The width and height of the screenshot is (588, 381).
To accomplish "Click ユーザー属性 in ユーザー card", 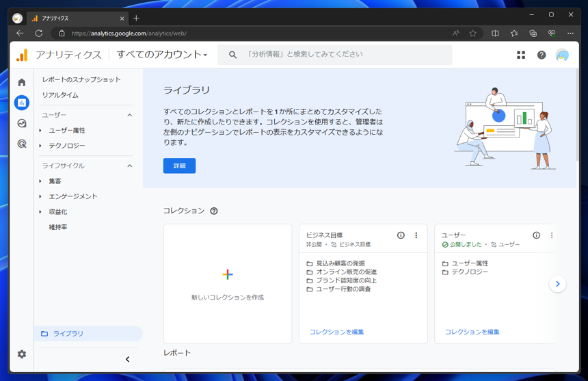I will tap(470, 263).
